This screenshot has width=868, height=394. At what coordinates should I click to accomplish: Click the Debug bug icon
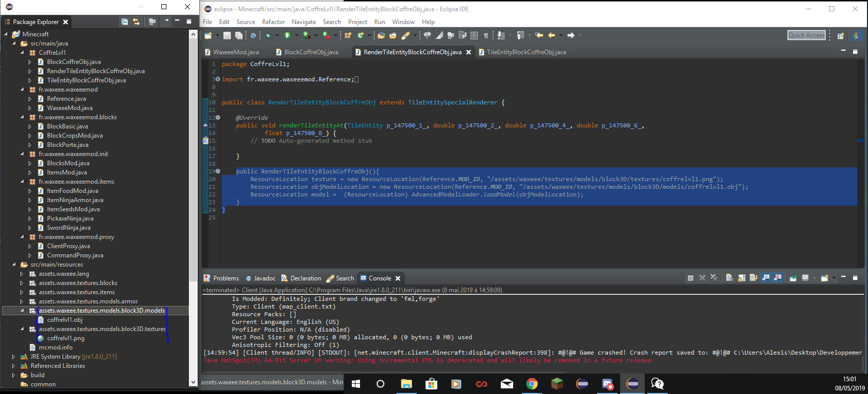268,35
